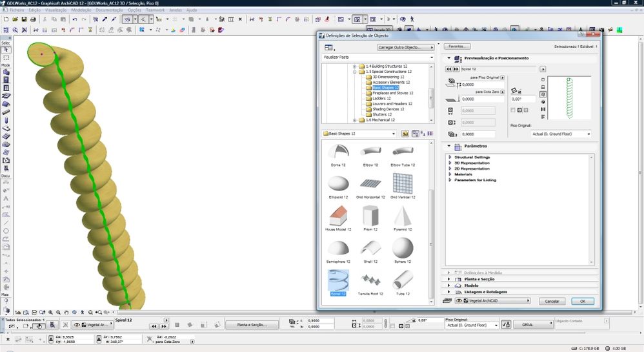The height and width of the screenshot is (352, 644).
Task: Collapse the Parâmetros panel
Action: (449, 146)
